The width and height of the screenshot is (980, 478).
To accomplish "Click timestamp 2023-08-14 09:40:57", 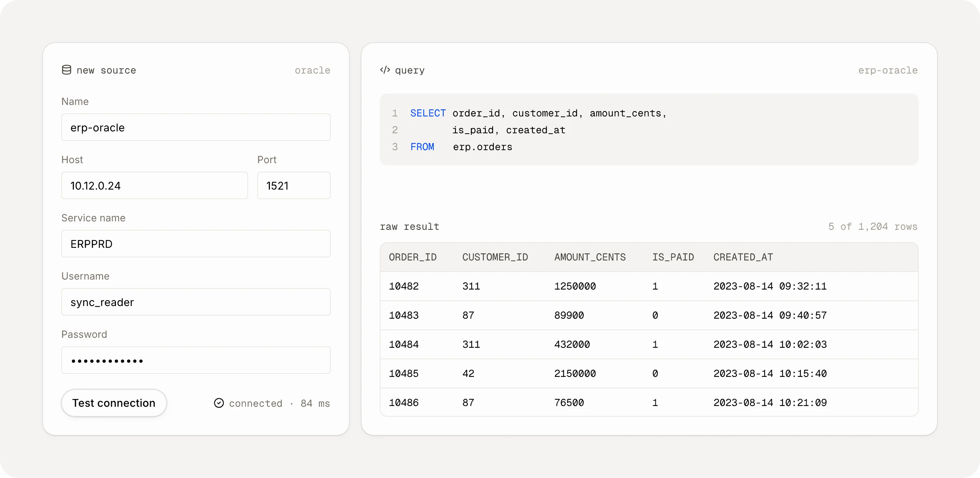I will click(770, 315).
